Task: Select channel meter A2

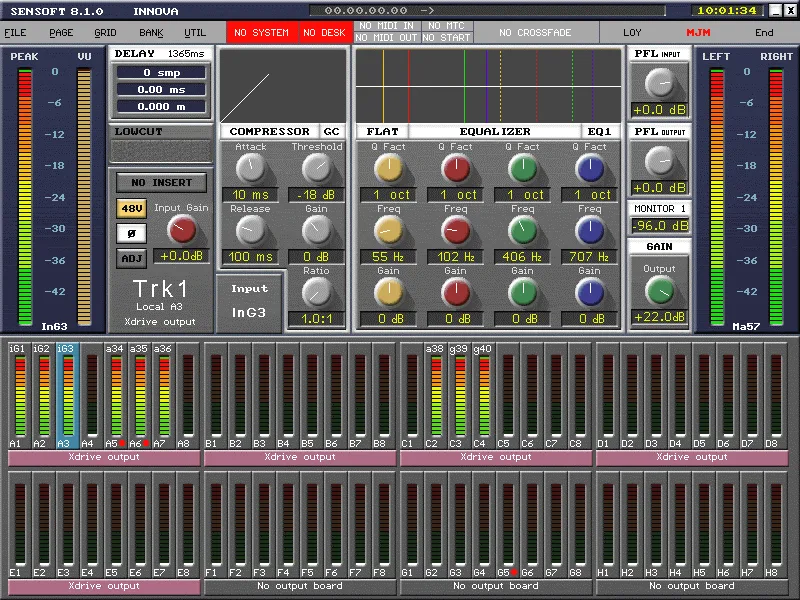Action: point(43,396)
